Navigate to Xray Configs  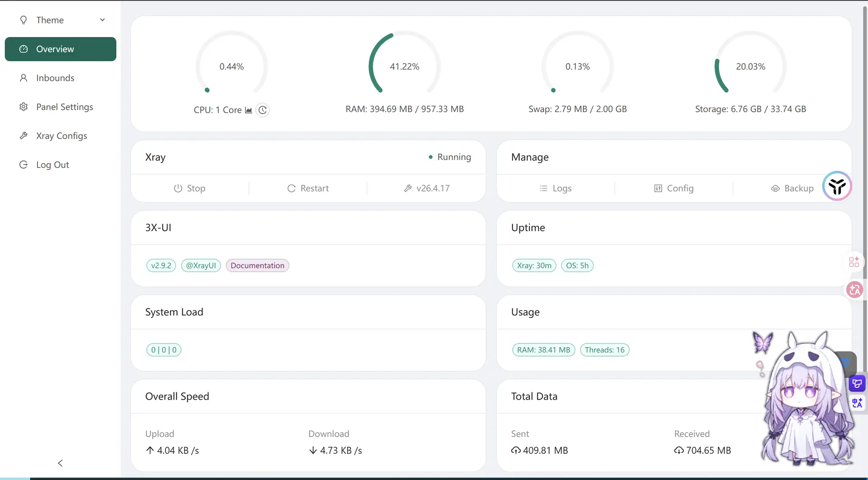pyautogui.click(x=61, y=136)
